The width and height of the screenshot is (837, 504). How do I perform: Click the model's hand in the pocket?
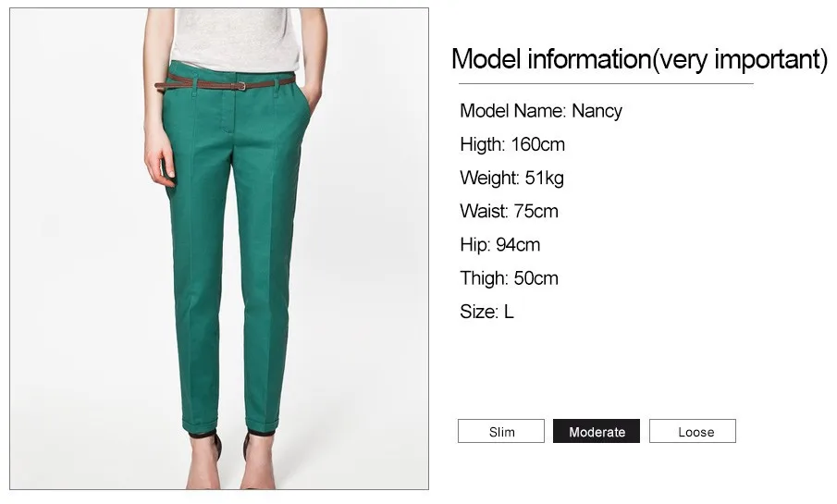point(311,99)
